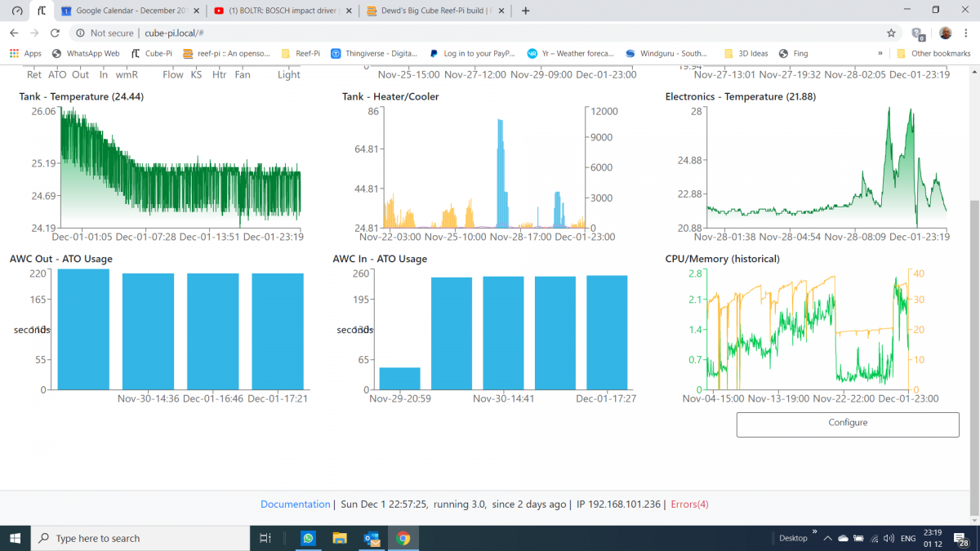Bookmark this page with the star icon
Viewport: 980px width, 551px height.
point(891,33)
